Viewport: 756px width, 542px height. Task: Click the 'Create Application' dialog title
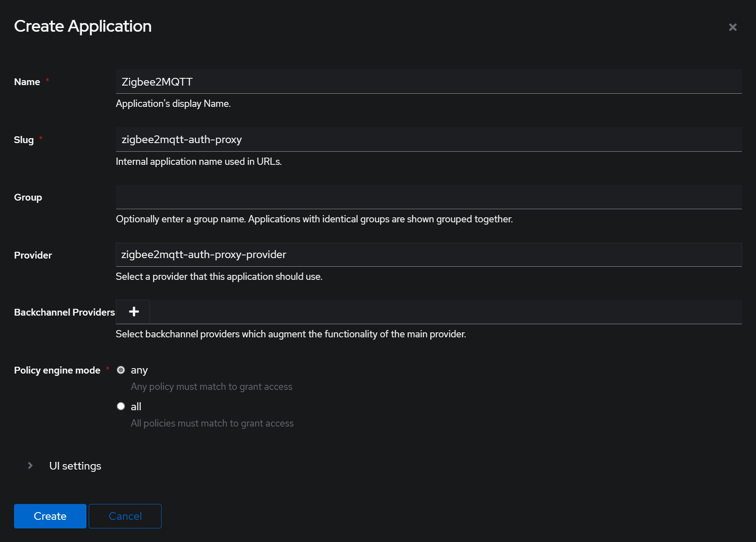pyautogui.click(x=83, y=26)
